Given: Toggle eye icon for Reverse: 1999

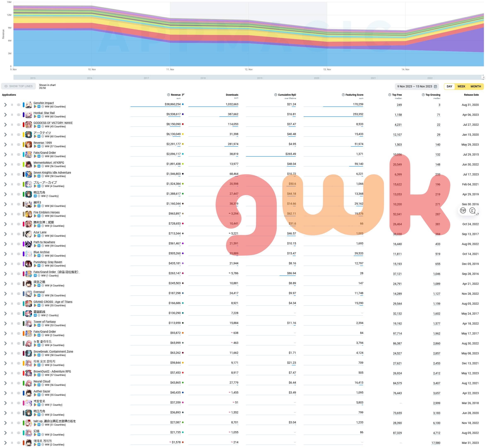Looking at the screenshot, I should click(x=19, y=145).
